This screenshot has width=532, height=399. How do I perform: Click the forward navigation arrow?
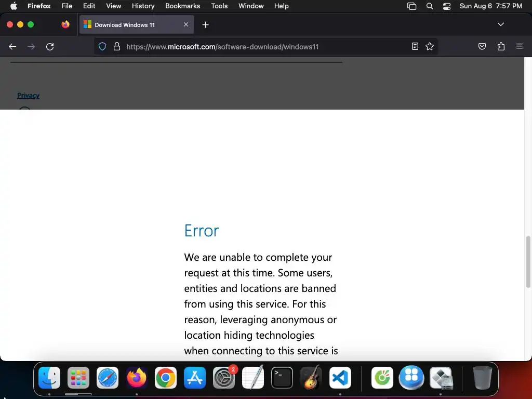(x=31, y=47)
